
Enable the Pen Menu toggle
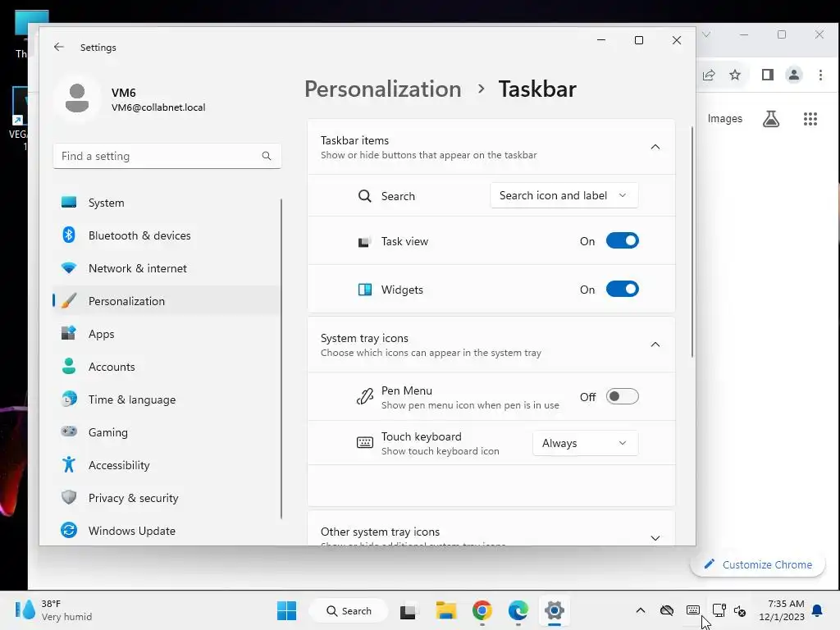click(622, 396)
